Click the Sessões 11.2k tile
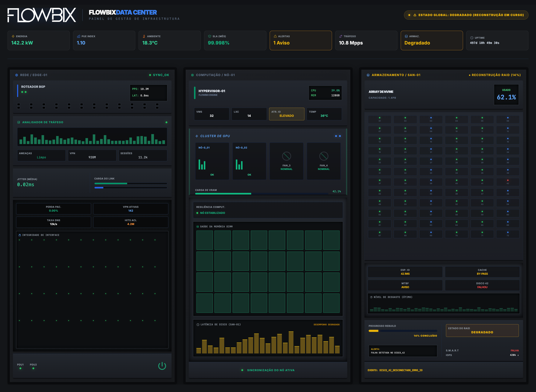 tap(143, 155)
